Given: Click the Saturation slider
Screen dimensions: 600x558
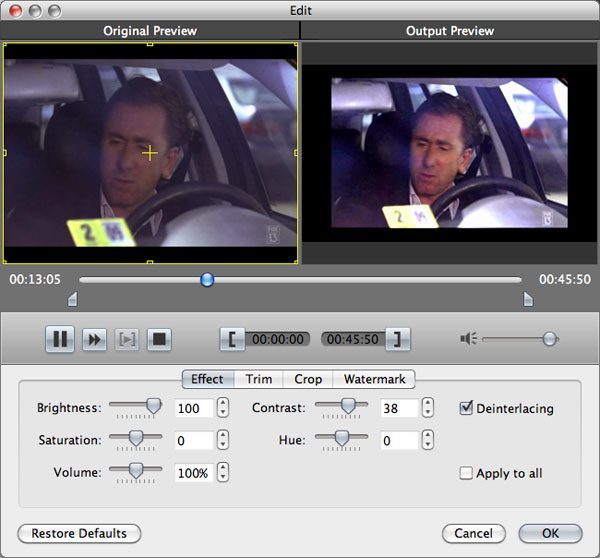Looking at the screenshot, I should click(135, 439).
